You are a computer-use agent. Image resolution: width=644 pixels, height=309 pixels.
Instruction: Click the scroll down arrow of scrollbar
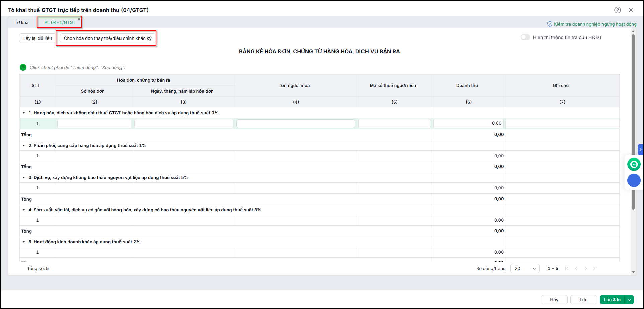pyautogui.click(x=633, y=272)
